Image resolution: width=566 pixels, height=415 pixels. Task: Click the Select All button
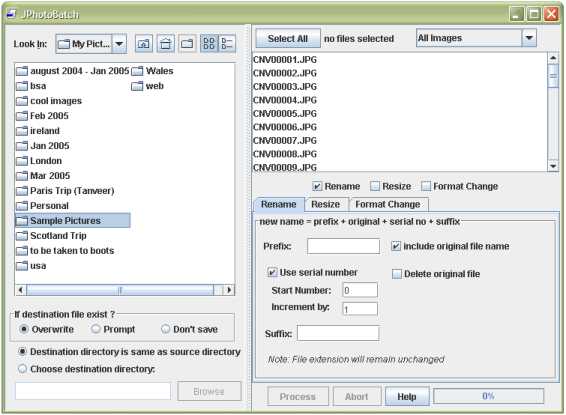tap(288, 38)
